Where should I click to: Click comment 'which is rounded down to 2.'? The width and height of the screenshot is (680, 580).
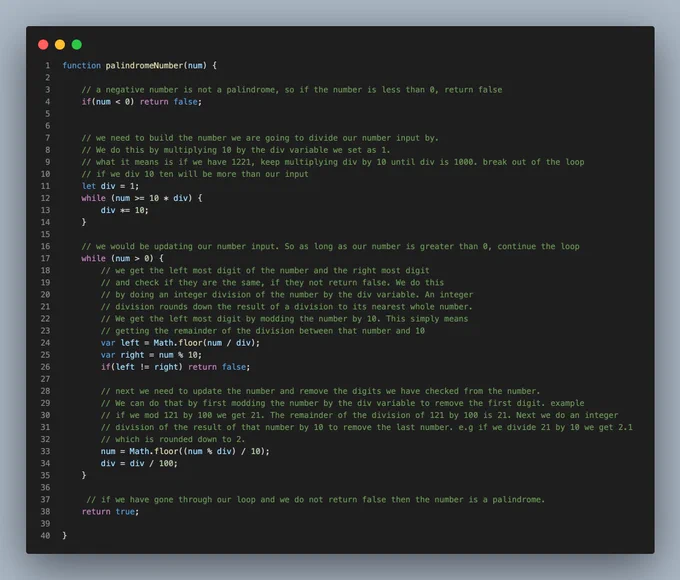pyautogui.click(x=173, y=439)
